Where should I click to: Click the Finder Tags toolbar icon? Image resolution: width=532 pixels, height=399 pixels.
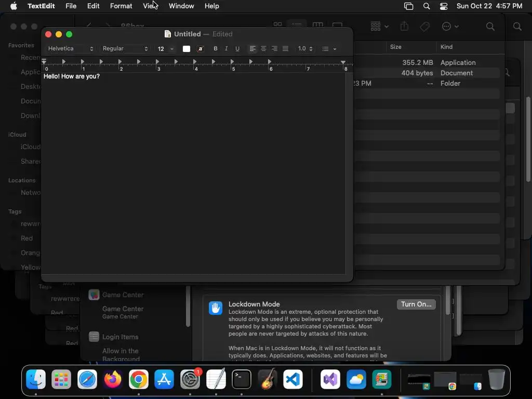425,26
